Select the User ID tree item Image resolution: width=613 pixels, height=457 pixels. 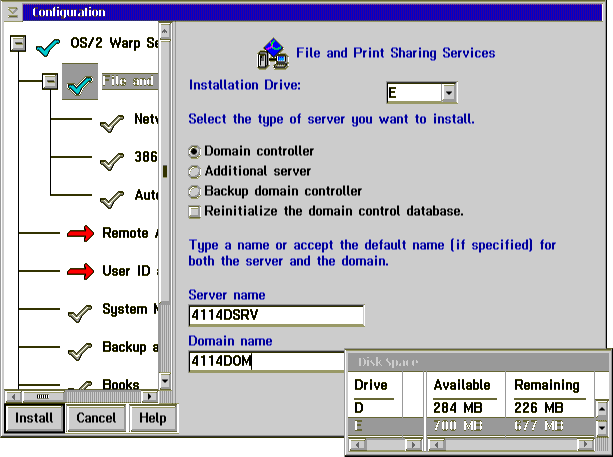[130, 271]
